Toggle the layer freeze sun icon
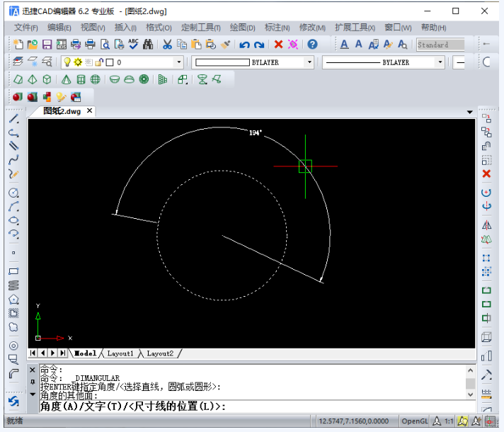Viewport: 504px width, 432px height. [78, 62]
